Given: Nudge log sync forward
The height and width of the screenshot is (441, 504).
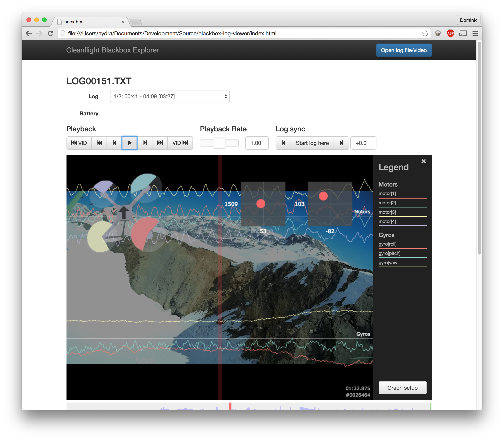Looking at the screenshot, I should pos(341,143).
